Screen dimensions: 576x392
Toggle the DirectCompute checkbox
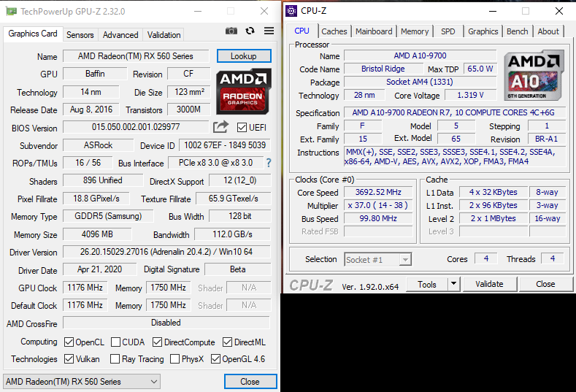[x=157, y=342]
